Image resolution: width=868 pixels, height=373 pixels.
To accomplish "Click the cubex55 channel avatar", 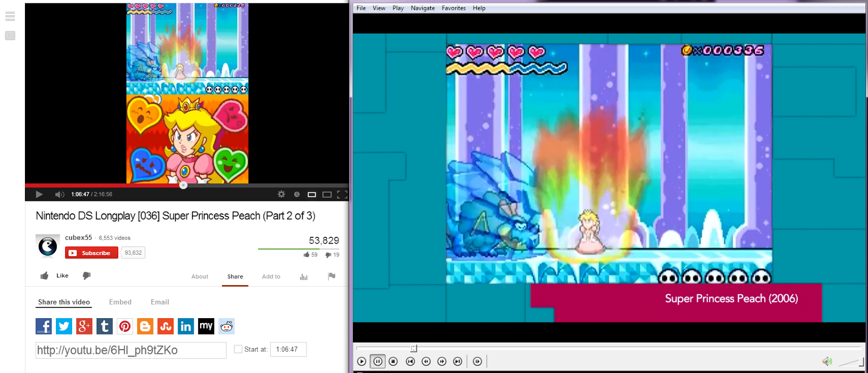I will pyautogui.click(x=47, y=246).
